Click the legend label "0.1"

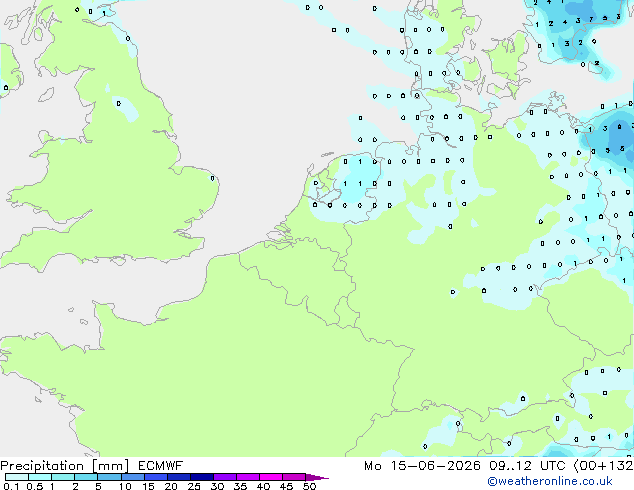pos(11,486)
